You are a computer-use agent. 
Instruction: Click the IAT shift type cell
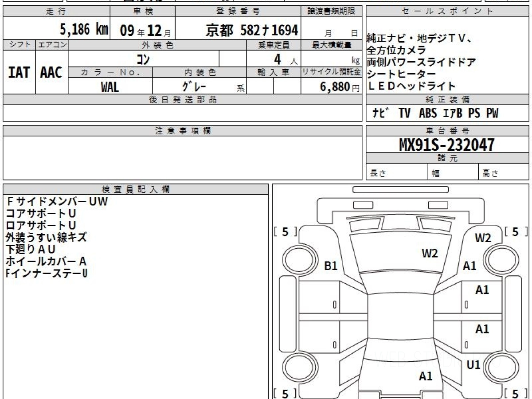coord(19,72)
